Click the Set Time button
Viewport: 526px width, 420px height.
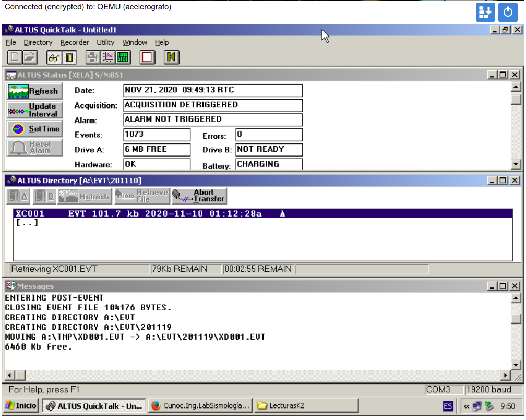point(34,129)
